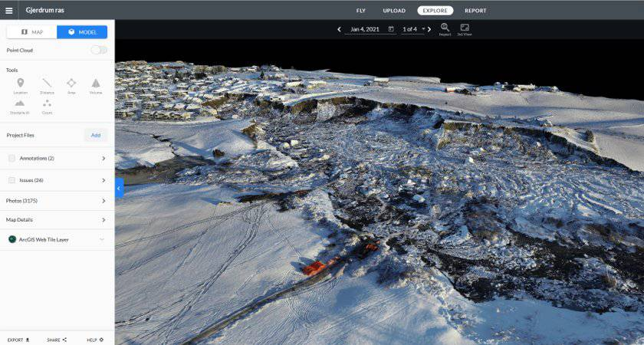This screenshot has height=345, width=644.
Task: Open the Inspect magnifier tool
Action: [x=445, y=29]
